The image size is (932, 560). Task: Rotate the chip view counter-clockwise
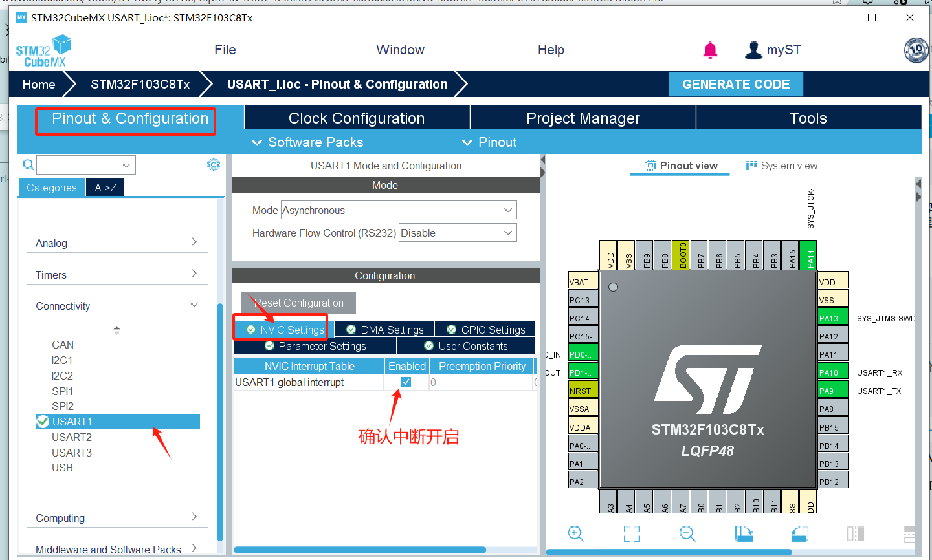pyautogui.click(x=800, y=533)
